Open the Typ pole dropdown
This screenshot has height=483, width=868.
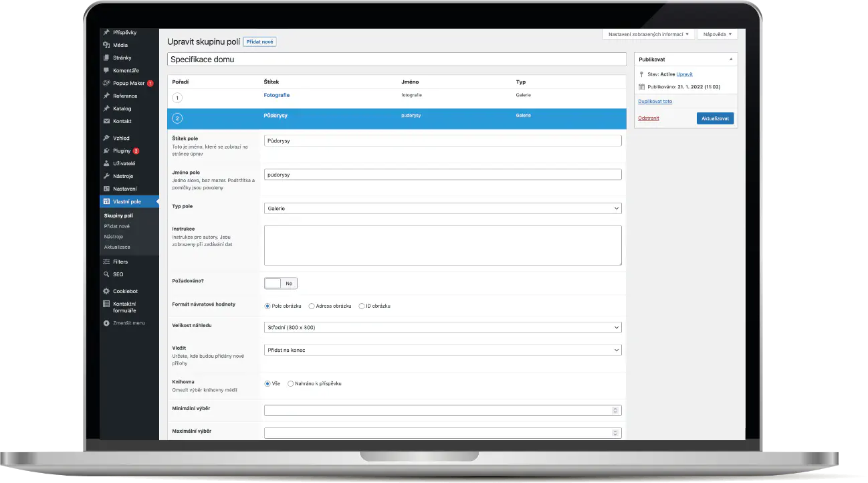point(443,208)
